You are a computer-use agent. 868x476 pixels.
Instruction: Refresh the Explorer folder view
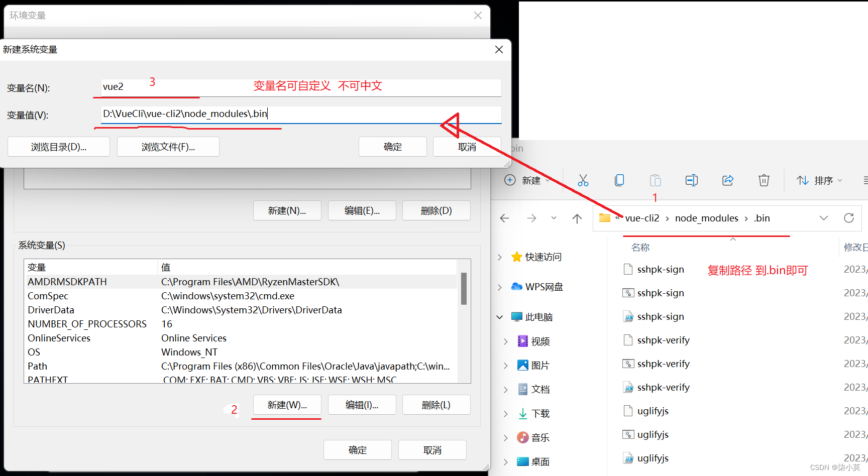[x=849, y=218]
